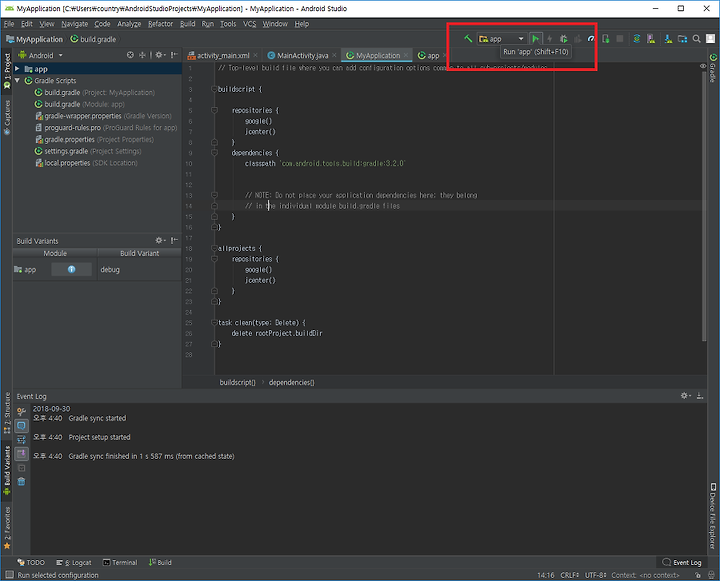720x581 pixels.
Task: Click Scroll from Source target icon
Action: pos(130,55)
